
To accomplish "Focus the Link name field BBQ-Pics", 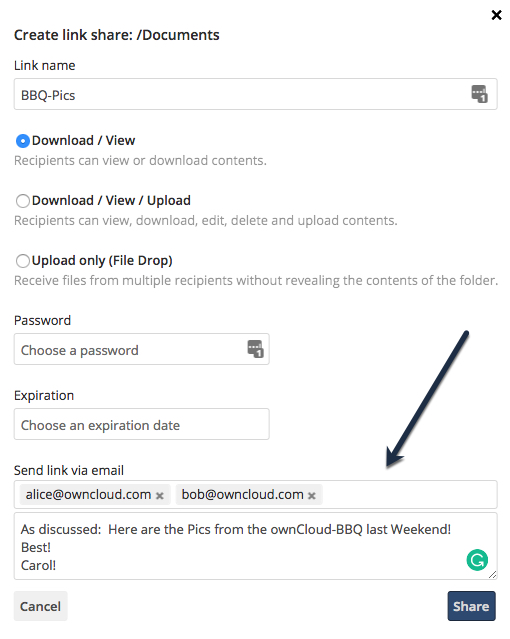I will pyautogui.click(x=256, y=94).
